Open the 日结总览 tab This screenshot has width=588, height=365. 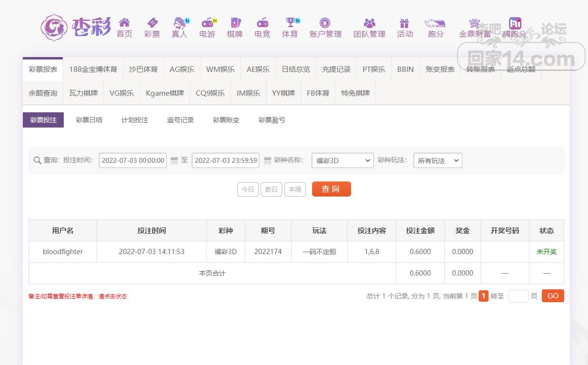296,69
